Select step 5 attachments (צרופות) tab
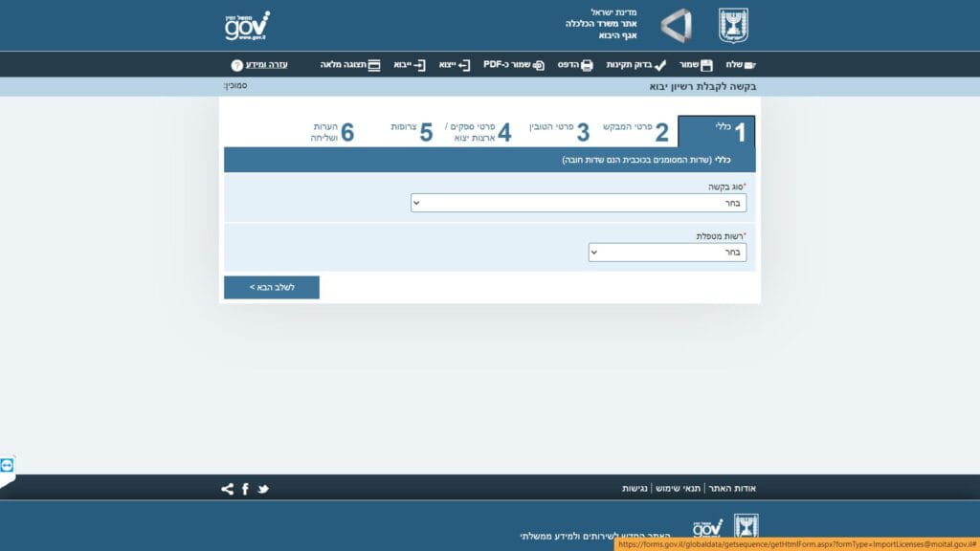Viewport: 980px width, 551px height. pyautogui.click(x=412, y=132)
